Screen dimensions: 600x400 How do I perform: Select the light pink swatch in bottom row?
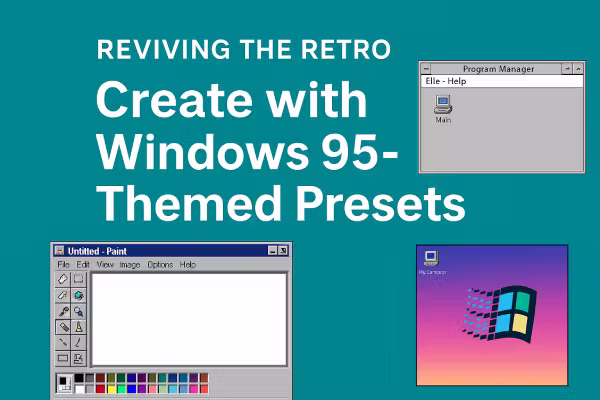[152, 389]
